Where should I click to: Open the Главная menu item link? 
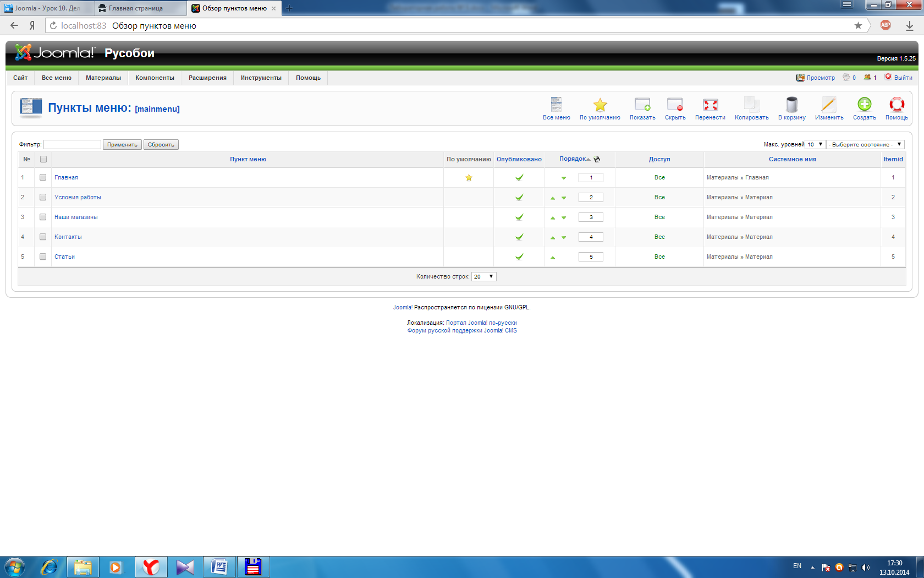pos(66,177)
